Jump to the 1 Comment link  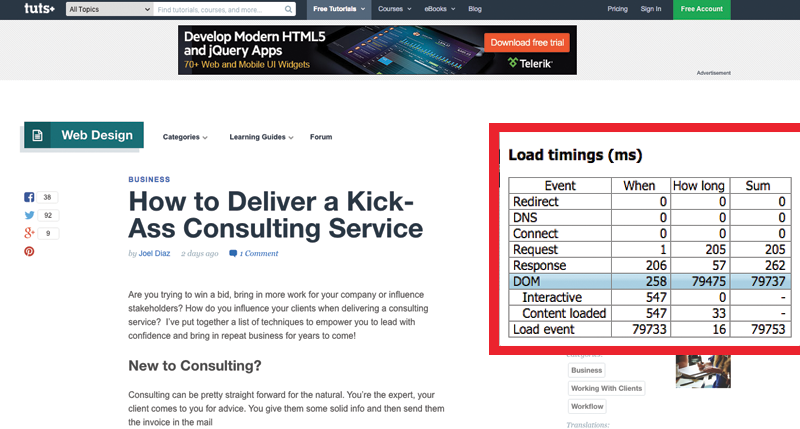259,254
